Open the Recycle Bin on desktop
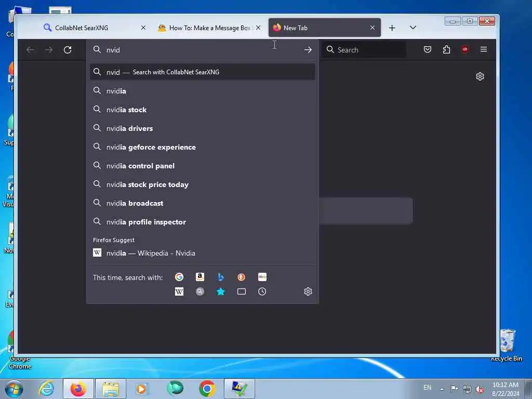This screenshot has width=532, height=399. (507, 344)
